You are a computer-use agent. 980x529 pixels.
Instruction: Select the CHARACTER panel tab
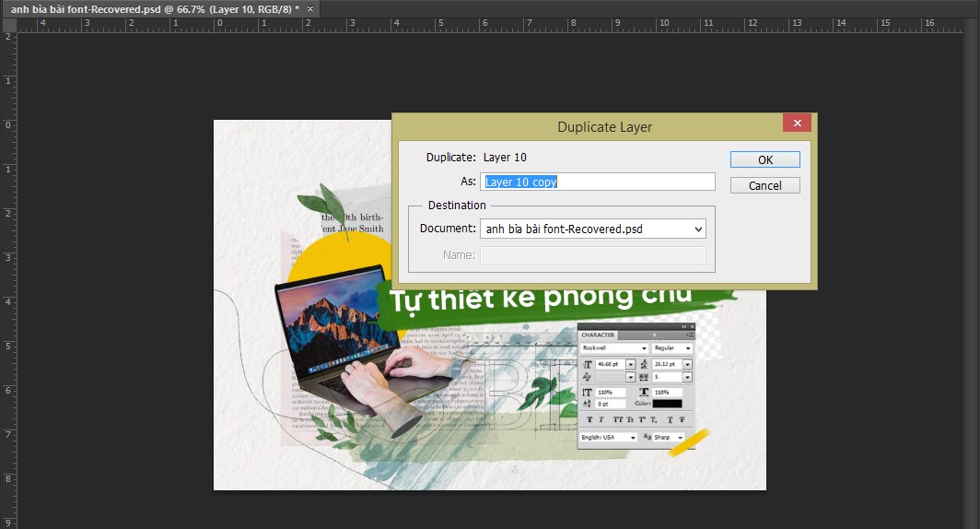[598, 335]
